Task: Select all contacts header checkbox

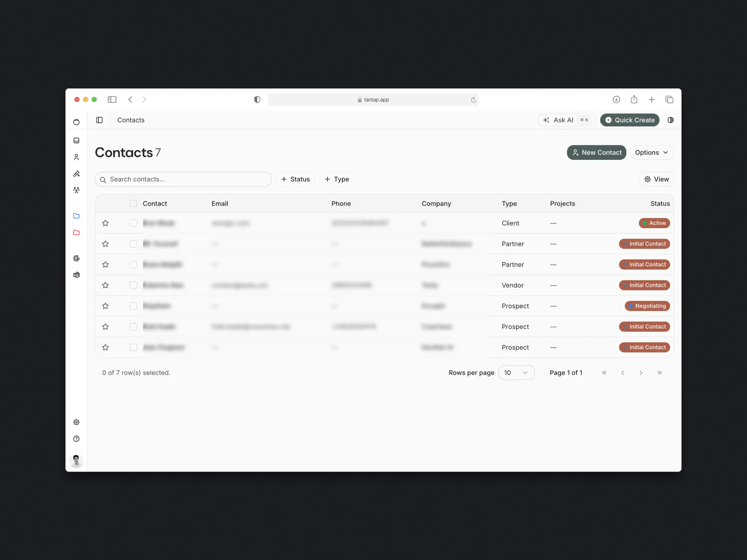Action: pyautogui.click(x=133, y=203)
